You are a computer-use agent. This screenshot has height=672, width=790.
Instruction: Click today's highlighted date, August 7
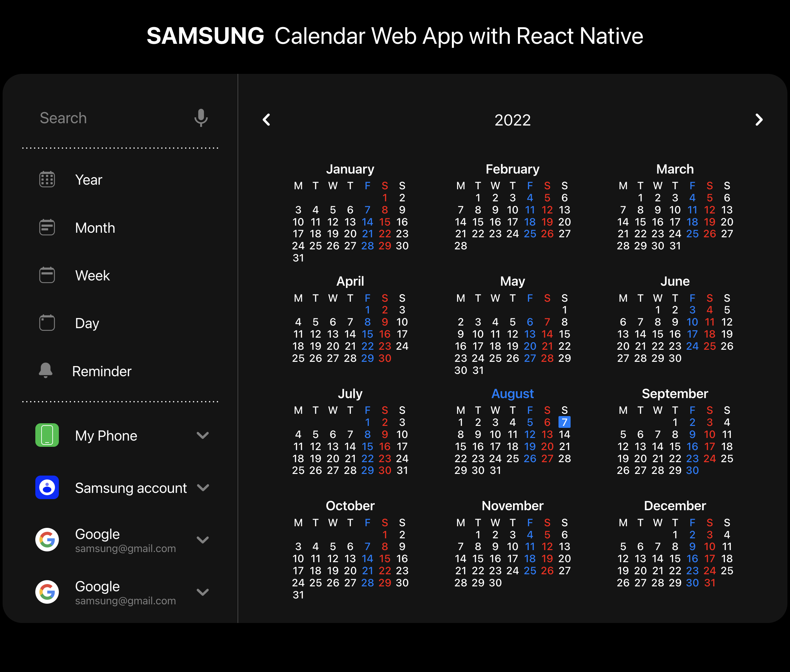click(x=564, y=422)
